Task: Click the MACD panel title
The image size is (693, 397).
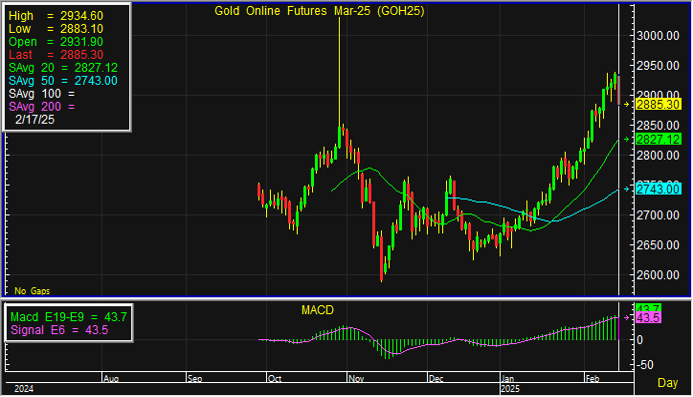Action: [x=317, y=310]
